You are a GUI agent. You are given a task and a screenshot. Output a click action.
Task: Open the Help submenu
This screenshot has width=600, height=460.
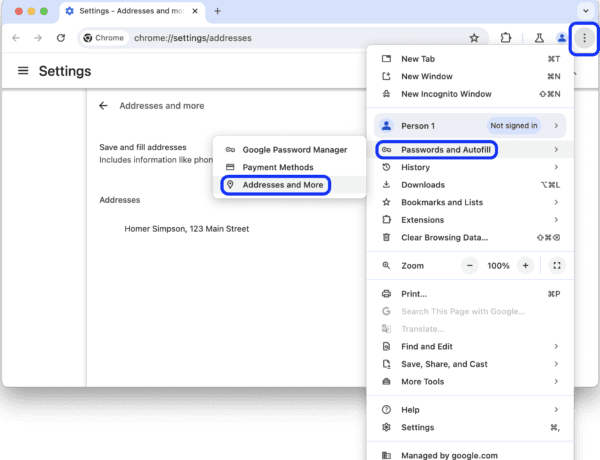(470, 410)
